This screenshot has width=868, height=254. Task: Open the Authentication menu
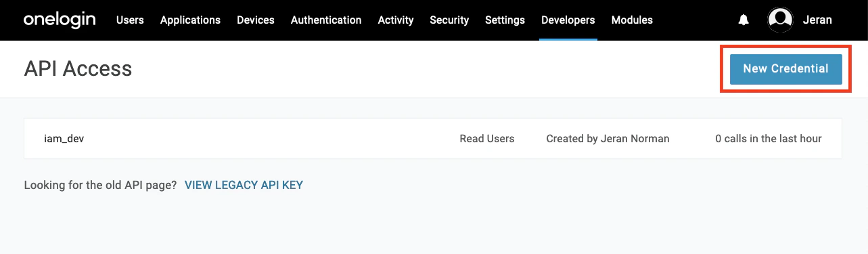[x=326, y=20]
